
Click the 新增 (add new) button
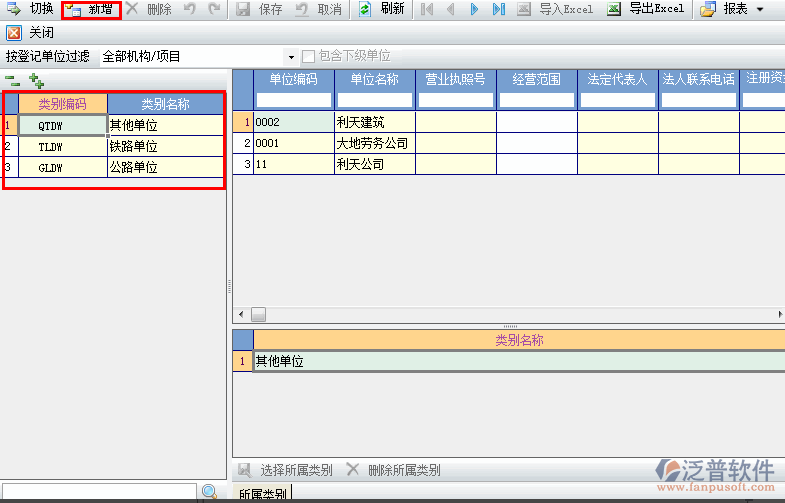91,10
